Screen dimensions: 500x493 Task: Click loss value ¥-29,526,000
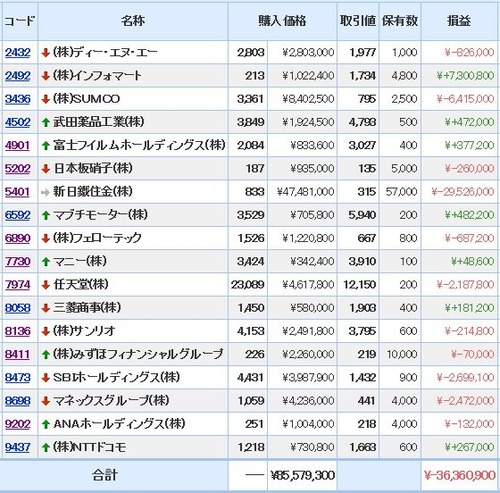463,192
